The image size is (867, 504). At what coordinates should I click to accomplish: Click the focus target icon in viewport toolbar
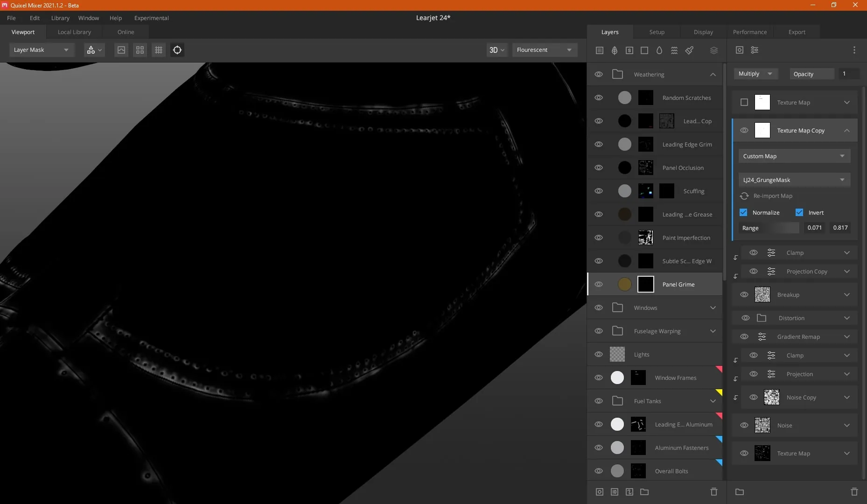177,50
